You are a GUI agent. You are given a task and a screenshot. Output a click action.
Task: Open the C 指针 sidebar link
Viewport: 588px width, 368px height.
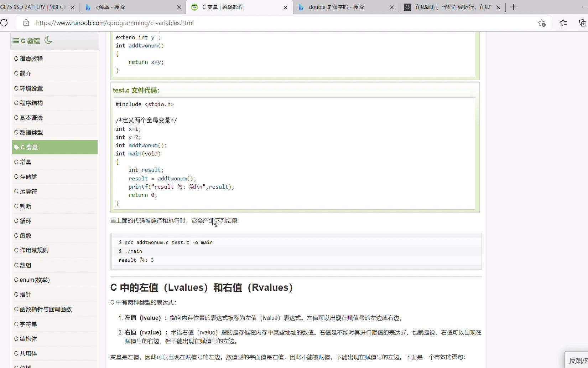[55, 295]
